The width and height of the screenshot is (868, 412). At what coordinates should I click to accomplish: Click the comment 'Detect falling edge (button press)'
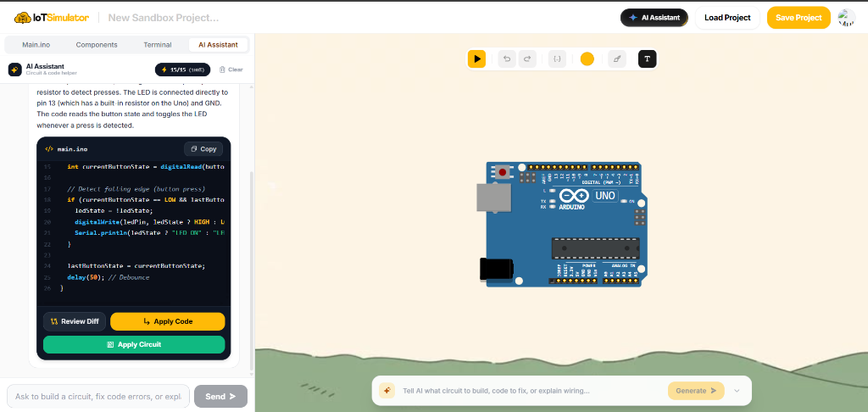tap(136, 189)
